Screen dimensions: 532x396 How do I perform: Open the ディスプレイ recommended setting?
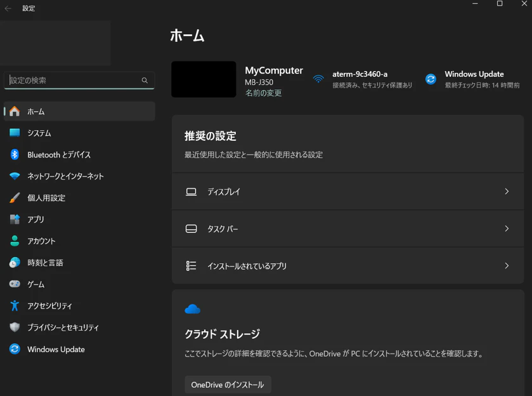(x=347, y=192)
